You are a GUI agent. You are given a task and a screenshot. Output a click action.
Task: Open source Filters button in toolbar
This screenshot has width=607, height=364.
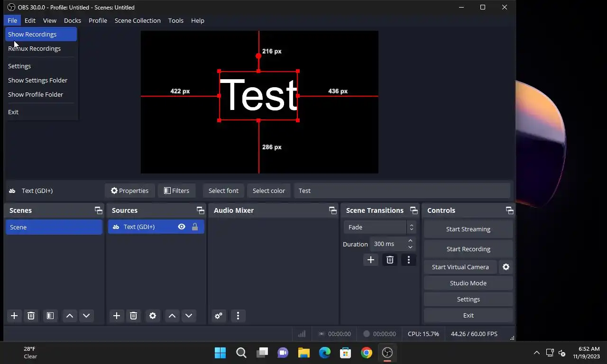click(176, 191)
